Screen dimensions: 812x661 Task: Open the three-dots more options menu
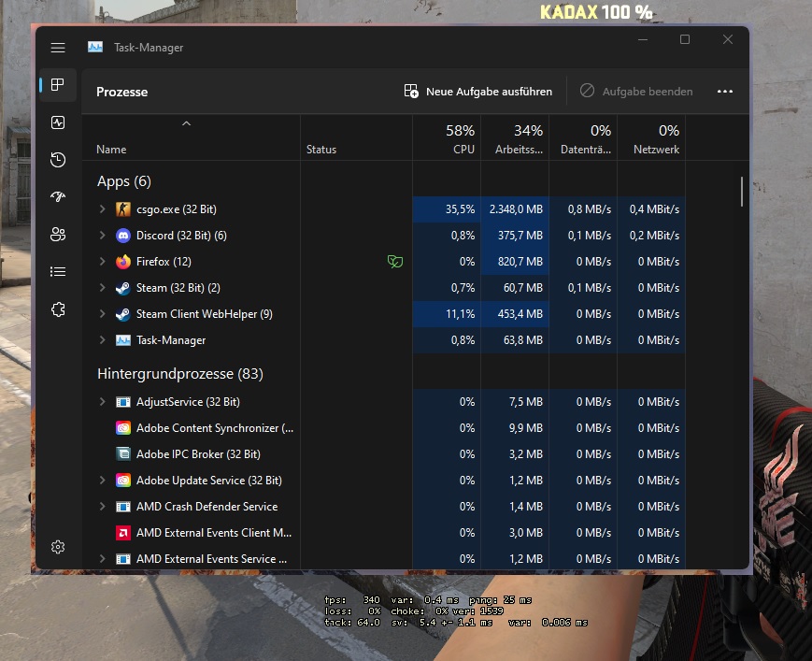(x=725, y=92)
